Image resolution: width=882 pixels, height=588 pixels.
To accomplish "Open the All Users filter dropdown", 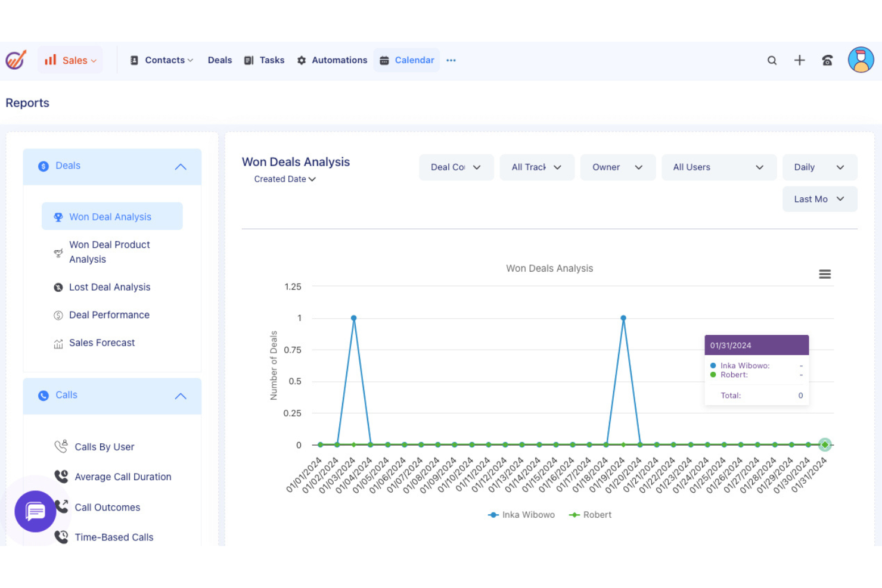I will [x=719, y=167].
